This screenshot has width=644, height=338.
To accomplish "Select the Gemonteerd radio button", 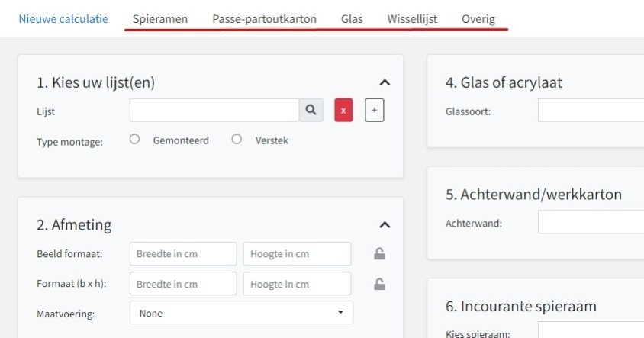I will (134, 139).
